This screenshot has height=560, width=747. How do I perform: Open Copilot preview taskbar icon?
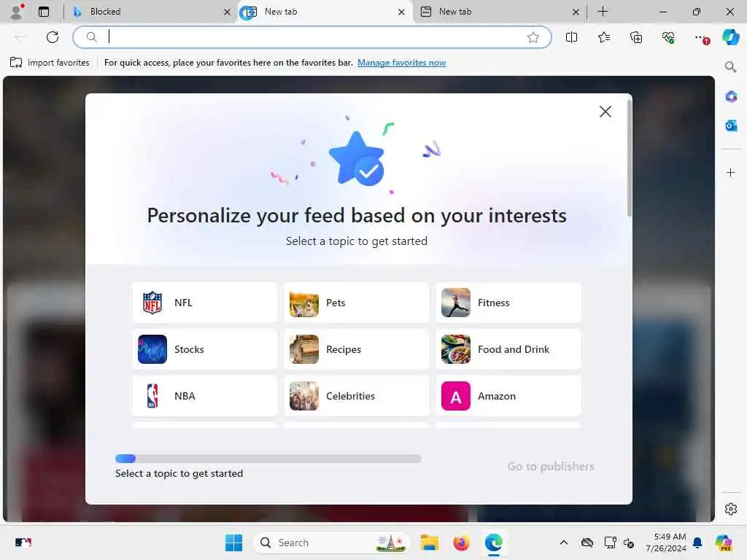tap(724, 542)
